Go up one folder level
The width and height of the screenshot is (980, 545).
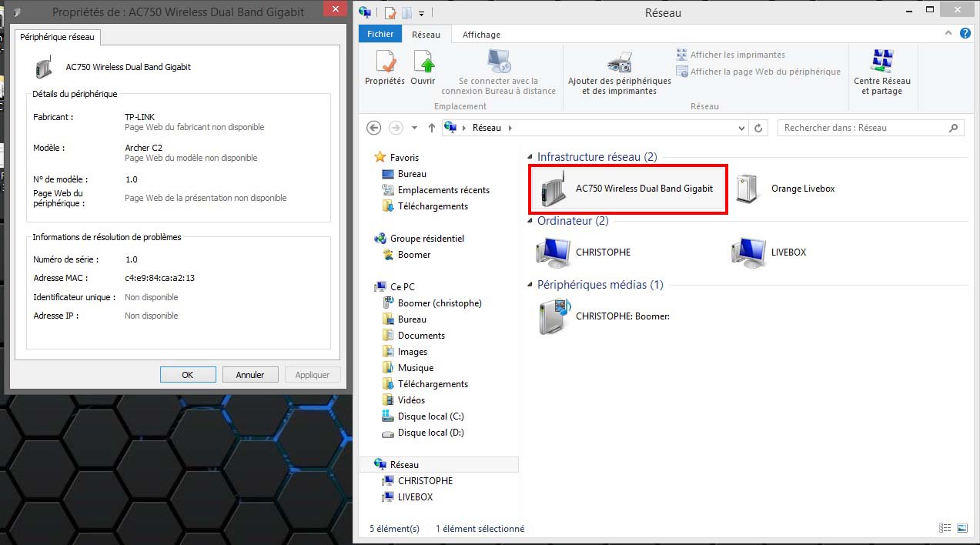(x=431, y=128)
